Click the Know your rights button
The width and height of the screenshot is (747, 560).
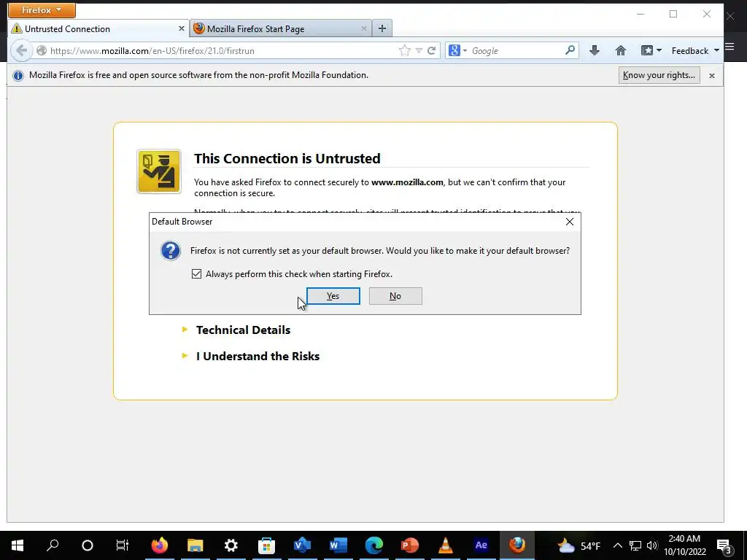tap(659, 75)
